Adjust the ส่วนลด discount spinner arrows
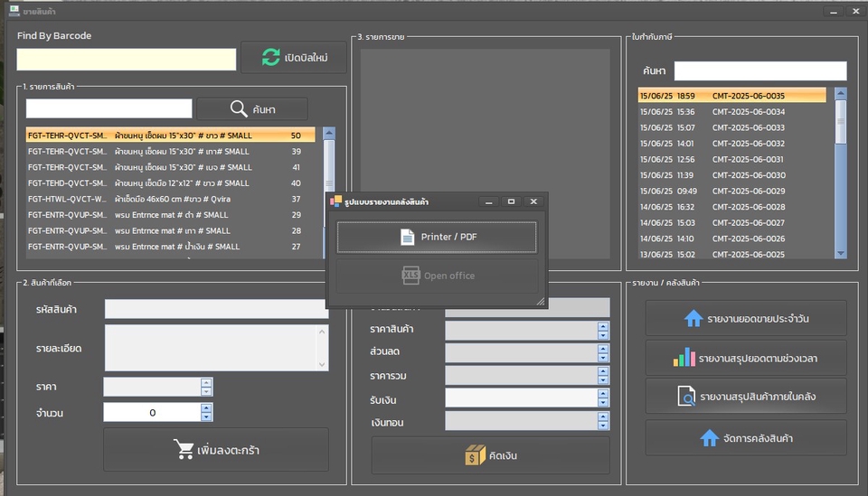 [603, 352]
